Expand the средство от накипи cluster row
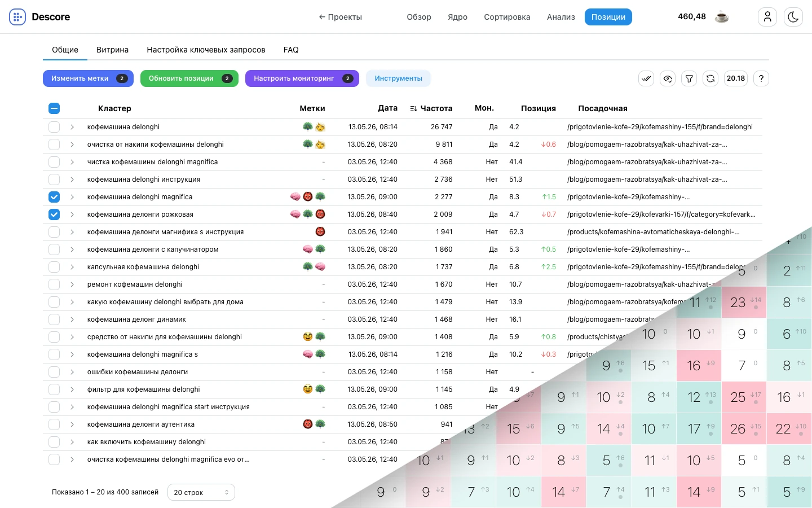Viewport: 812px width, 508px height. [72, 337]
